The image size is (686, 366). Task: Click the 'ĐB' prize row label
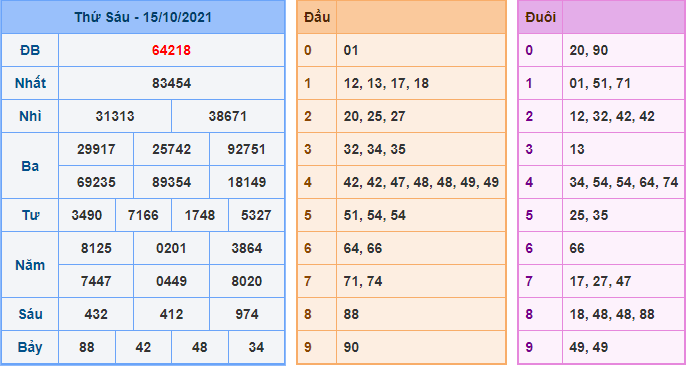[30, 50]
